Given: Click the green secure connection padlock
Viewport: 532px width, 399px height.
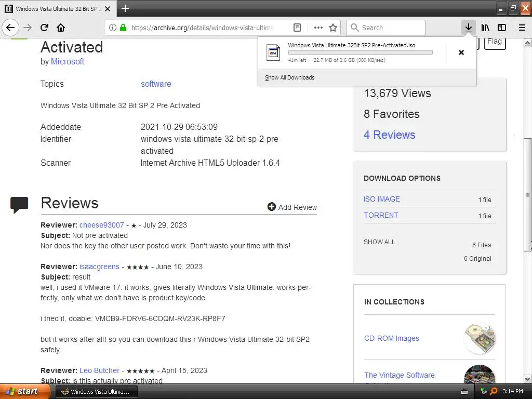Looking at the screenshot, I should (123, 28).
